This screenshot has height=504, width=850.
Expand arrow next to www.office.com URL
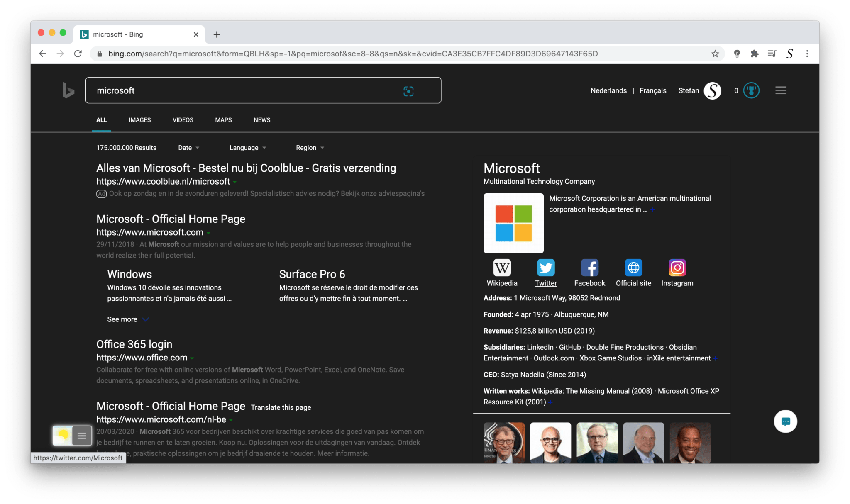192,358
